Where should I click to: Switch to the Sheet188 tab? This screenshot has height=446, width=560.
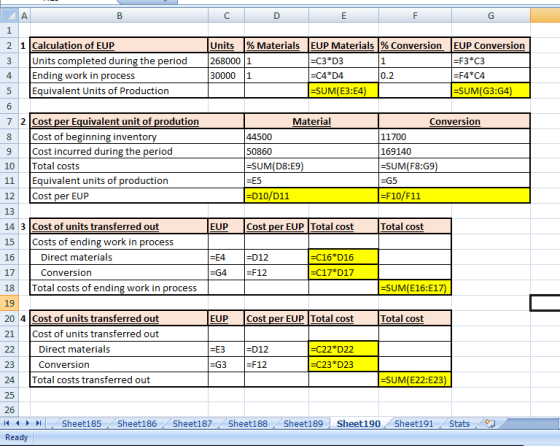[248, 424]
